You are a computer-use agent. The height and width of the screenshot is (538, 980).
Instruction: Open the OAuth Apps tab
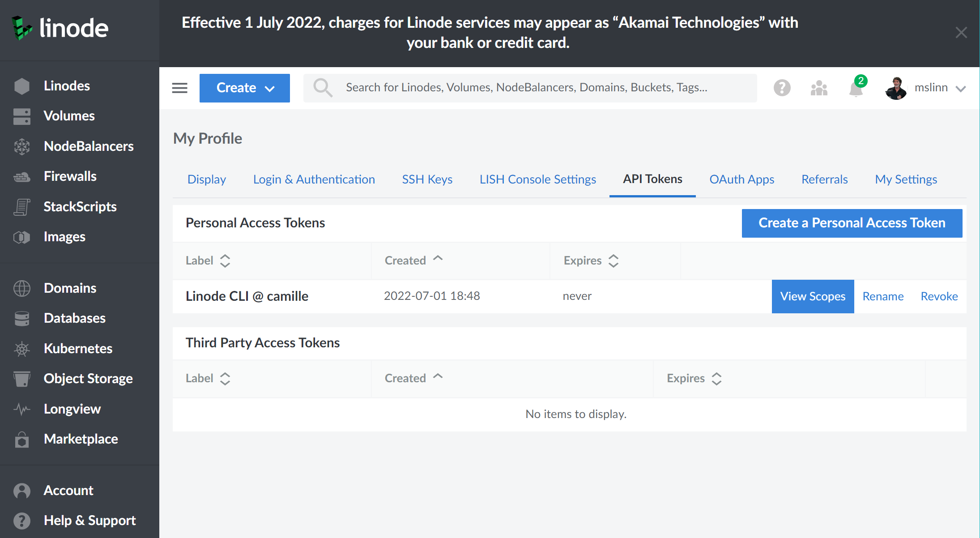741,179
